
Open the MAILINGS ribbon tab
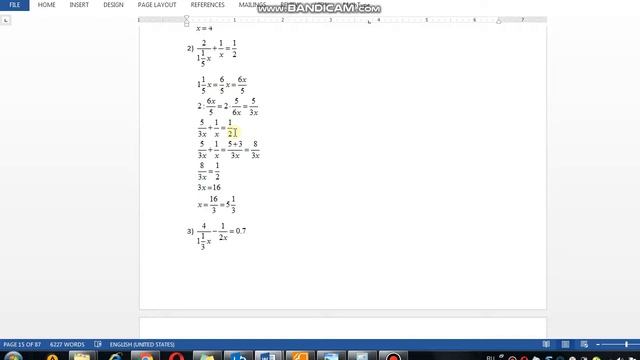pyautogui.click(x=252, y=5)
